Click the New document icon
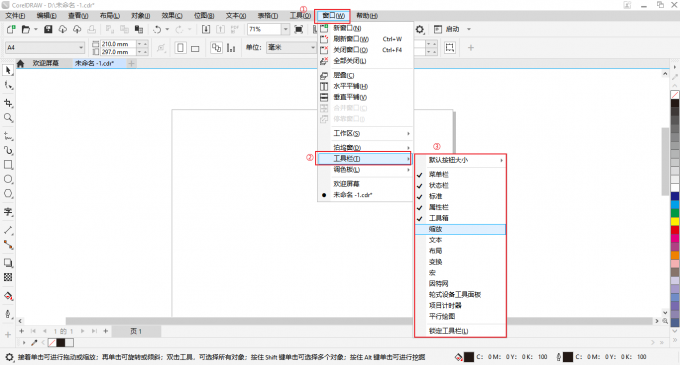Image resolution: width=680 pixels, height=365 pixels. pyautogui.click(x=11, y=29)
